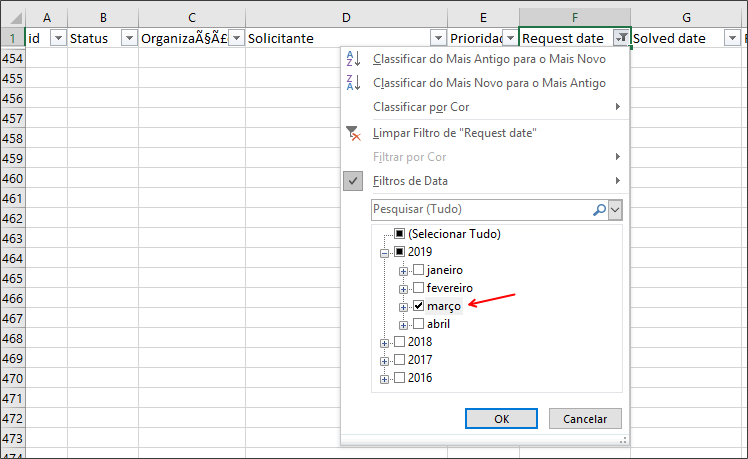Click the sort Z to A icon
This screenshot has width=748, height=459.
(353, 83)
